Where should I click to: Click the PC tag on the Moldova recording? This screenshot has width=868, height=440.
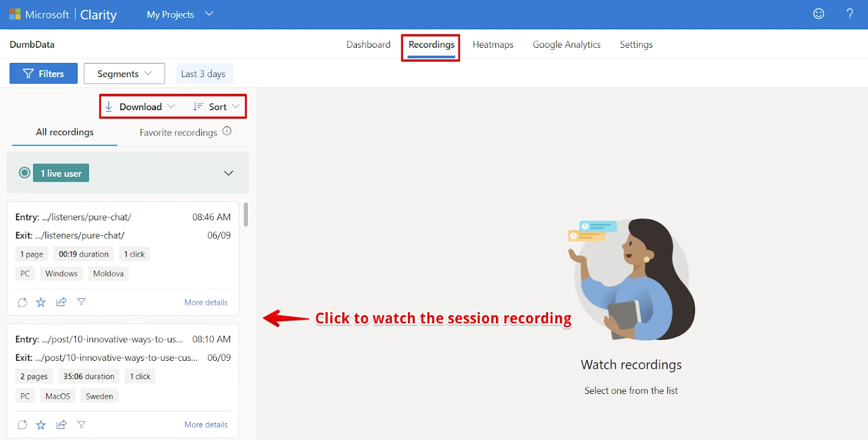[x=25, y=273]
